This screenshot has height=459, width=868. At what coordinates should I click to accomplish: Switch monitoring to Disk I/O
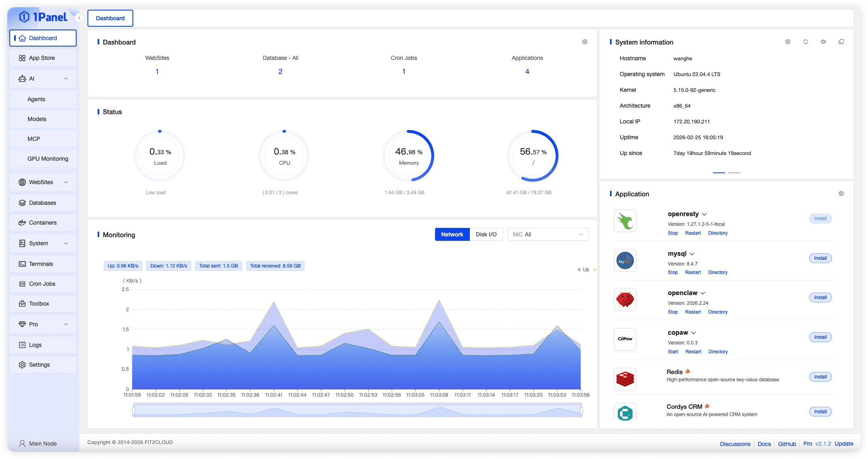pyautogui.click(x=486, y=234)
